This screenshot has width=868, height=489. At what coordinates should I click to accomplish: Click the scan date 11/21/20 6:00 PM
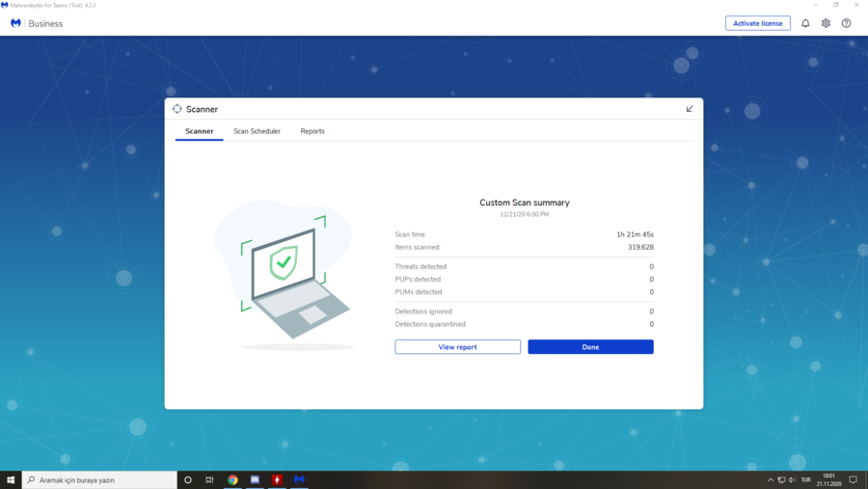(525, 214)
